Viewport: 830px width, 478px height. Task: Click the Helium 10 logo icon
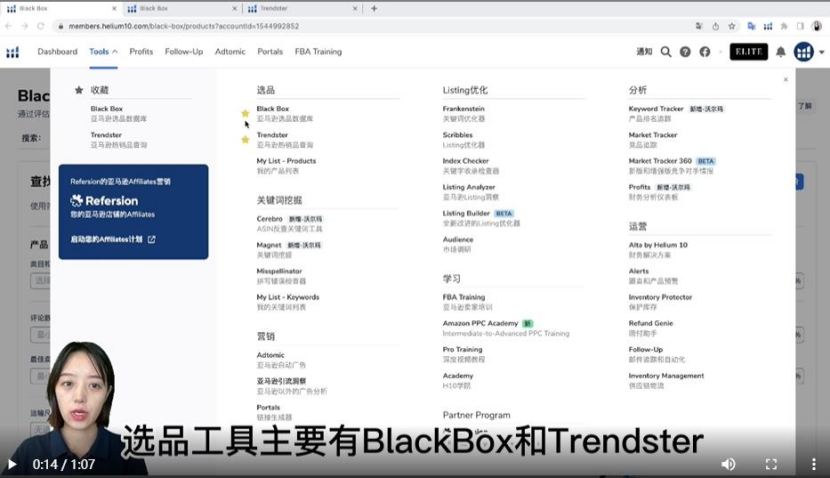[13, 52]
